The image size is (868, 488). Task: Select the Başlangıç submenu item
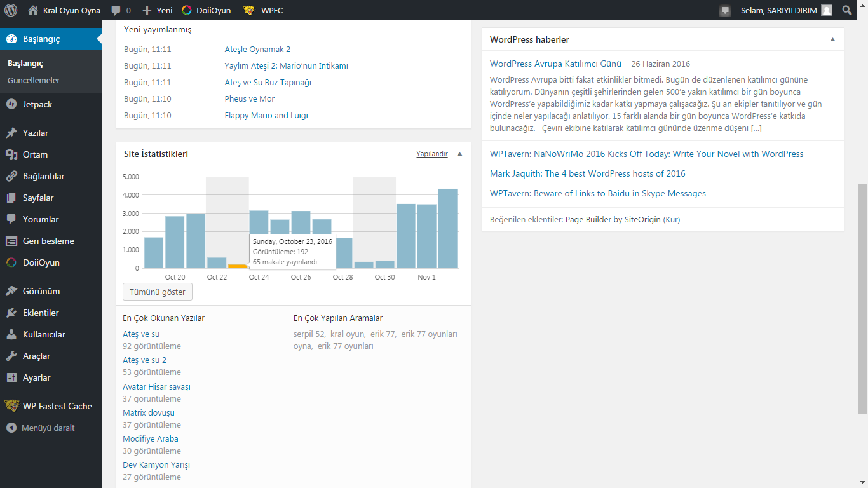pos(25,64)
